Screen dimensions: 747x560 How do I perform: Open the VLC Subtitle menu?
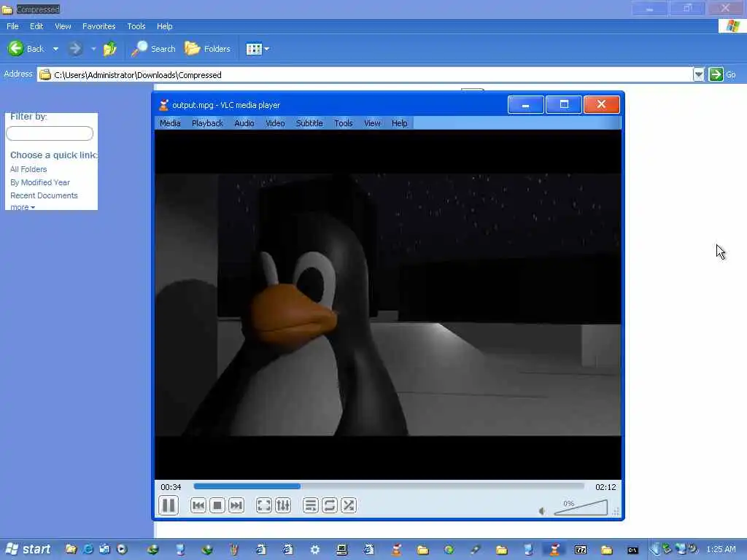(x=309, y=123)
